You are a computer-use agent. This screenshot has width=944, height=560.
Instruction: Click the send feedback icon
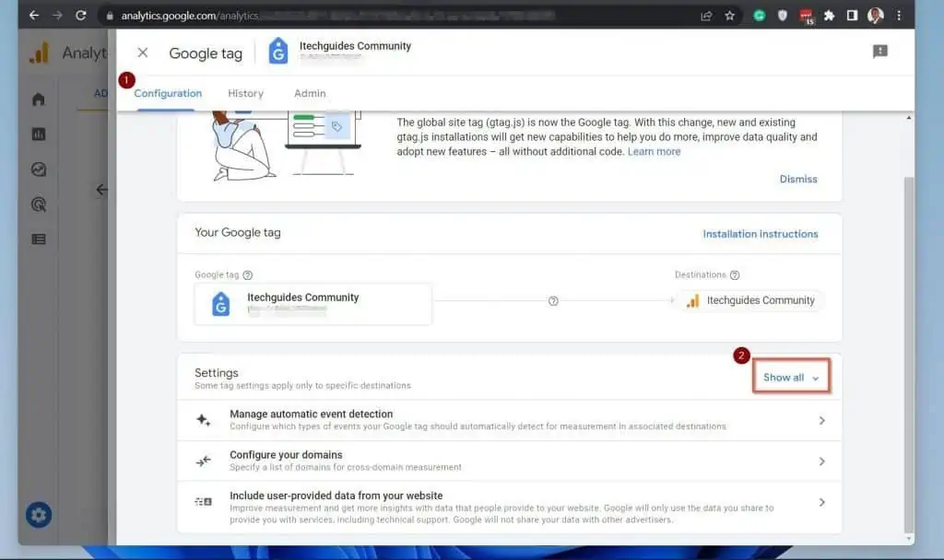tap(879, 52)
